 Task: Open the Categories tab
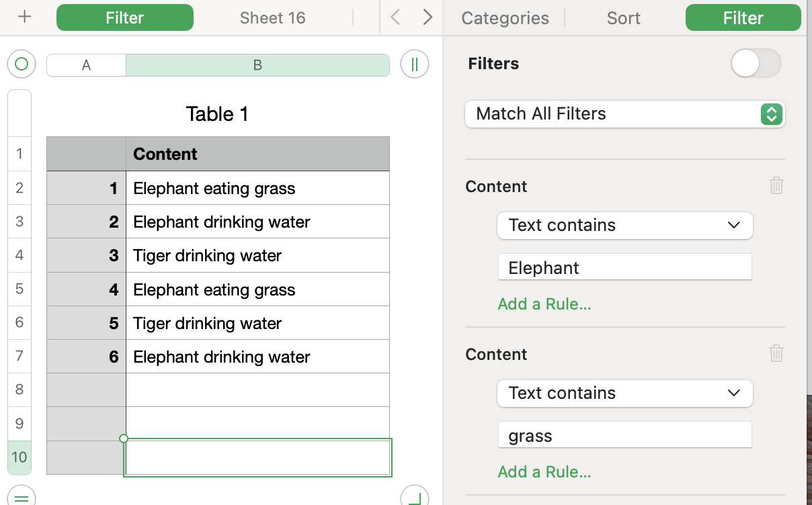pos(505,18)
